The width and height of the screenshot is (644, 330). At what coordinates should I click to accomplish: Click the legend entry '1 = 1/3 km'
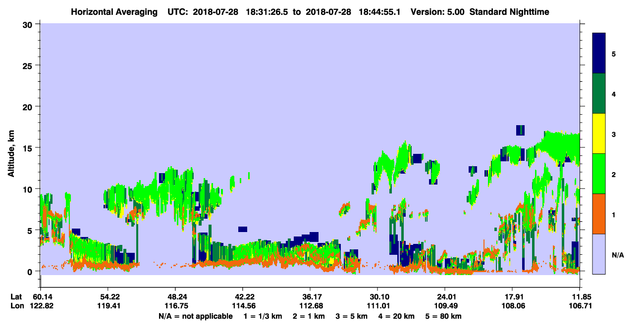point(263,316)
